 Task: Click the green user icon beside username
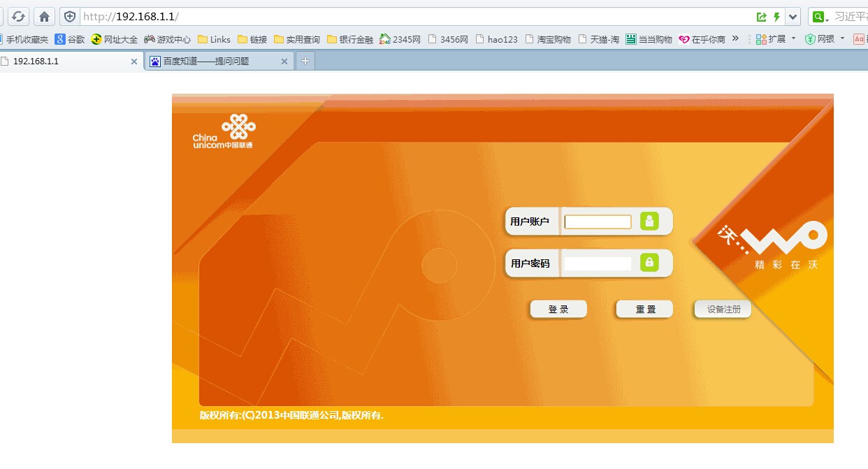click(x=649, y=221)
